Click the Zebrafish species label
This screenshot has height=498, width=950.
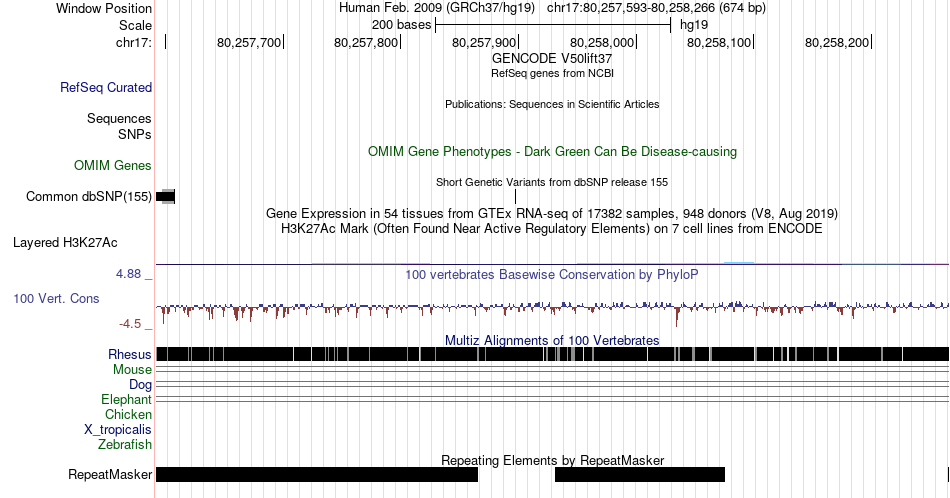tap(125, 445)
